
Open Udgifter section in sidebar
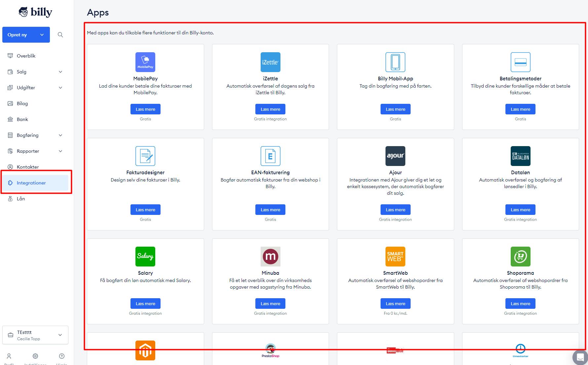35,88
